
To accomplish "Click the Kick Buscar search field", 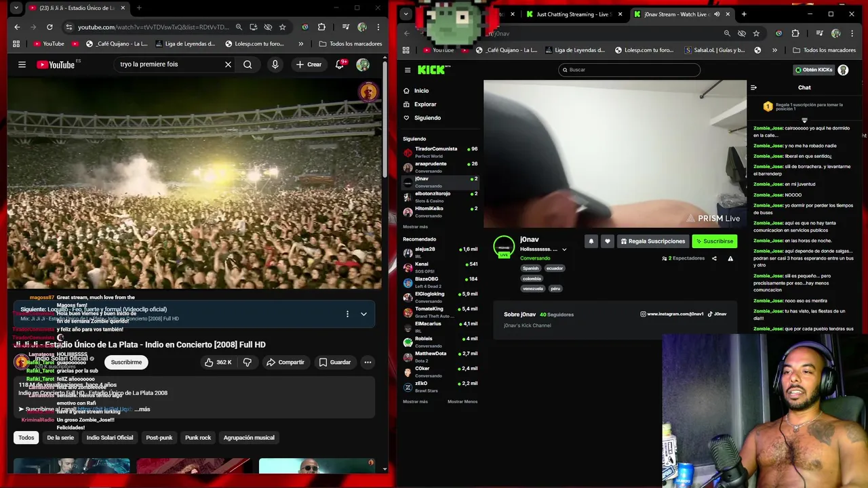I will [x=629, y=70].
